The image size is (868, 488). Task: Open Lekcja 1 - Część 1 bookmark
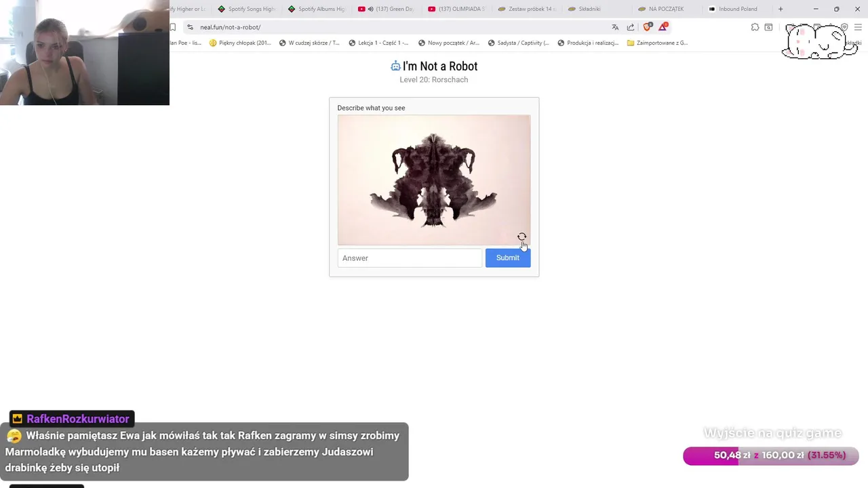pos(378,43)
